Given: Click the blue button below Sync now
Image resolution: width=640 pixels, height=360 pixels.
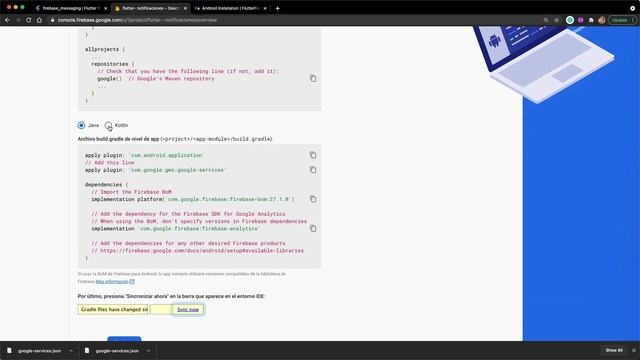Looking at the screenshot, I should pos(124,339).
